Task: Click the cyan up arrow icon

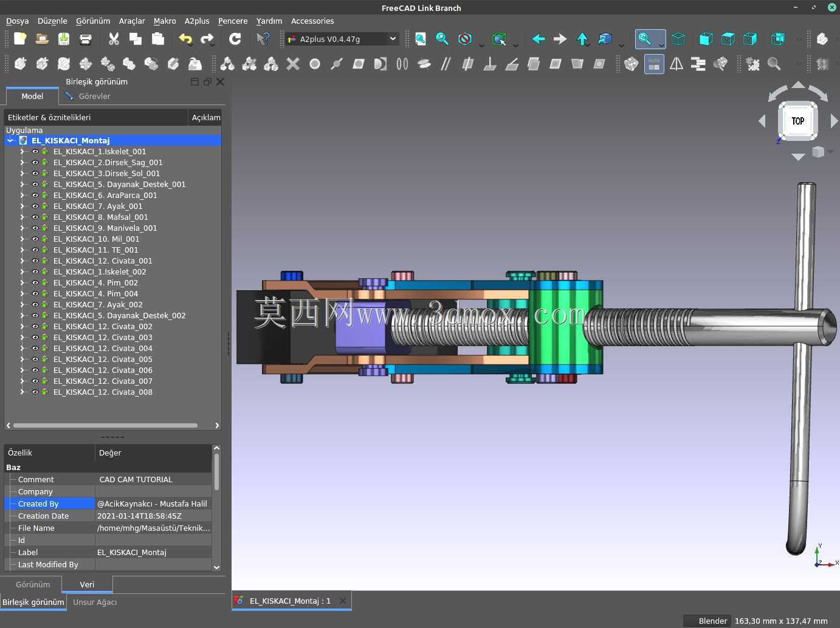Action: coord(582,39)
